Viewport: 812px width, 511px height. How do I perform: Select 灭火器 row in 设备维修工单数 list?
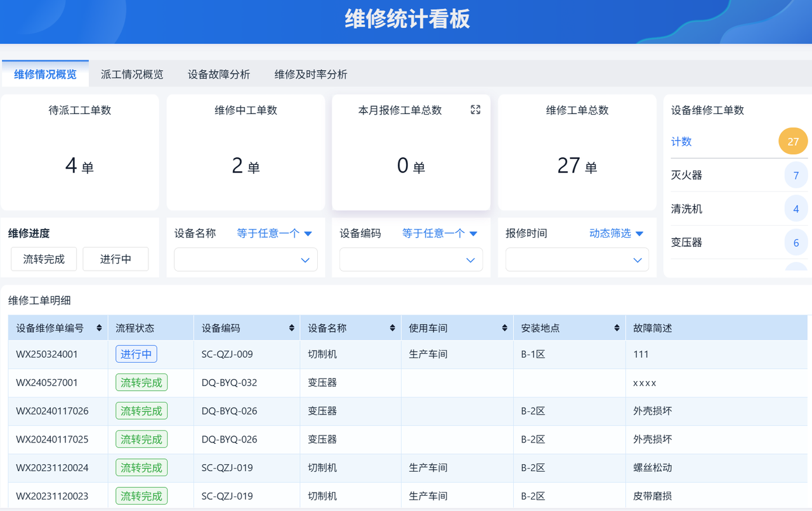click(x=739, y=175)
